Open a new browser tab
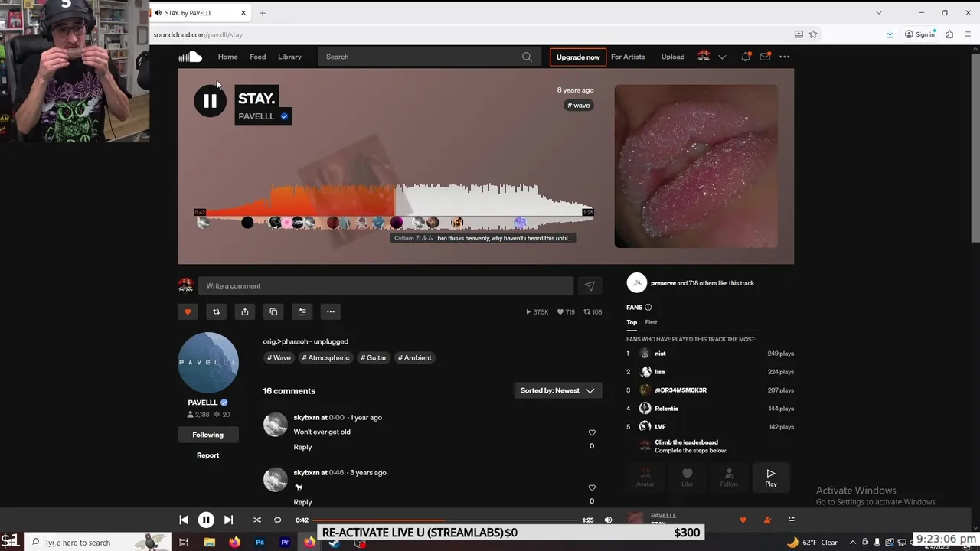Screen dimensions: 980x551 (263, 13)
